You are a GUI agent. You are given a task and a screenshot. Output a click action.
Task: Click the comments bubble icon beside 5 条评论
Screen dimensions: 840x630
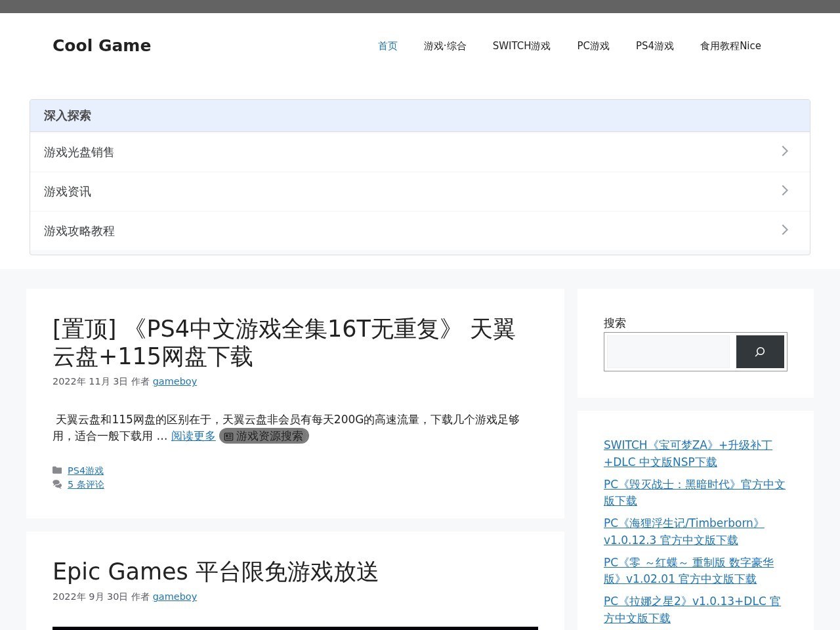(57, 484)
